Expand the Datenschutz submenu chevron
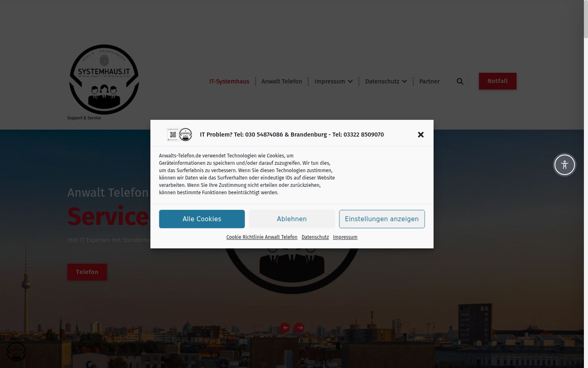Viewport: 588px width, 368px height. 404,81
